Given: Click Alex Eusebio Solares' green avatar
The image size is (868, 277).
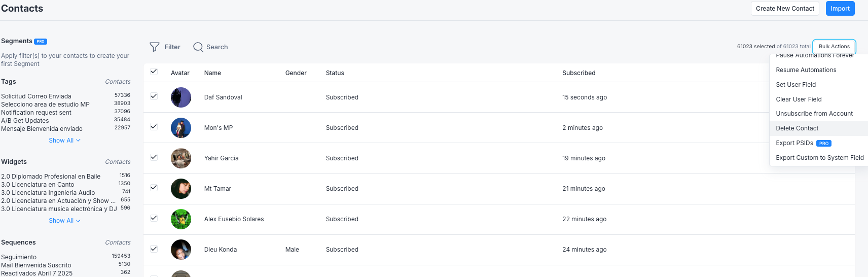Looking at the screenshot, I should click(181, 219).
